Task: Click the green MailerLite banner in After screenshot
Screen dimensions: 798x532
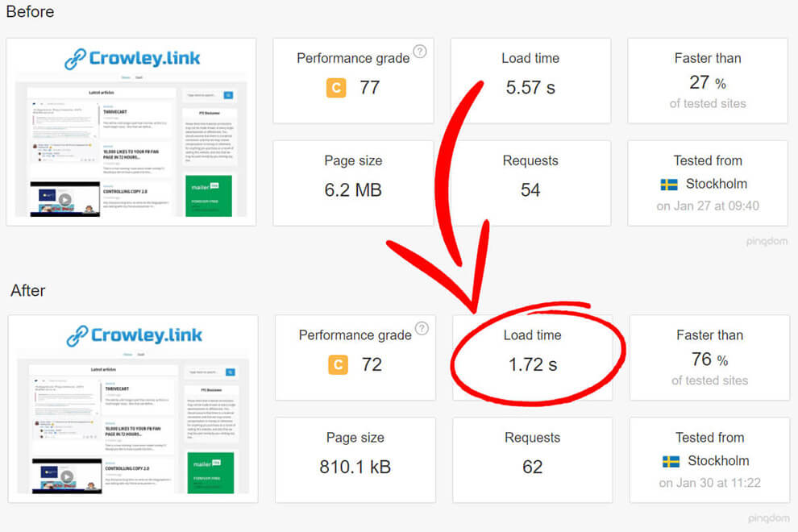Action: tap(210, 472)
